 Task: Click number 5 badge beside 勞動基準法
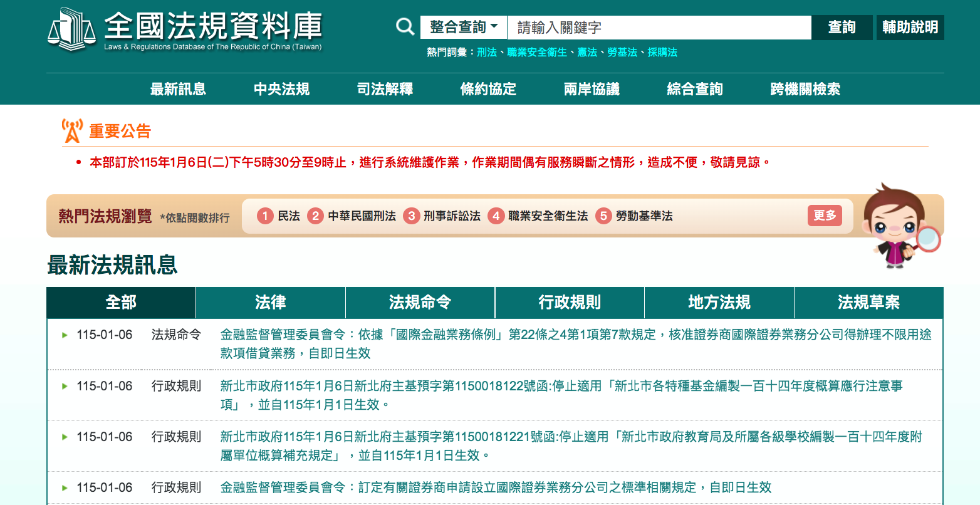(x=603, y=216)
